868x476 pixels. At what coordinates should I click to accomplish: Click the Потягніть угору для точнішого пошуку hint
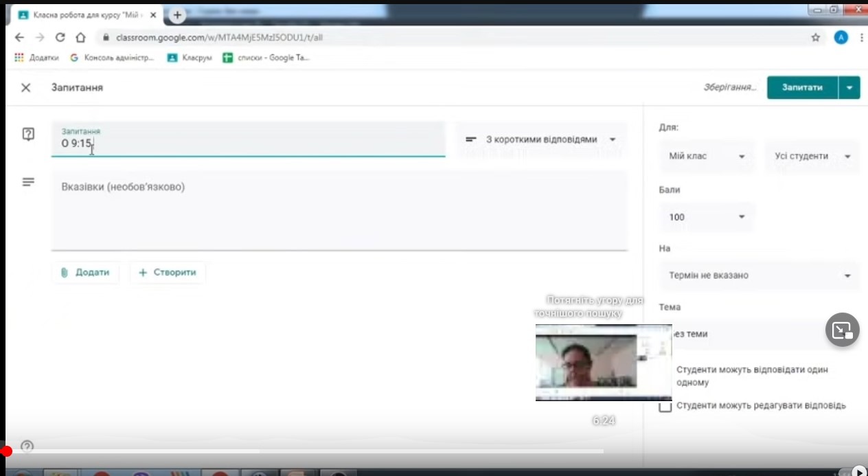(x=591, y=307)
